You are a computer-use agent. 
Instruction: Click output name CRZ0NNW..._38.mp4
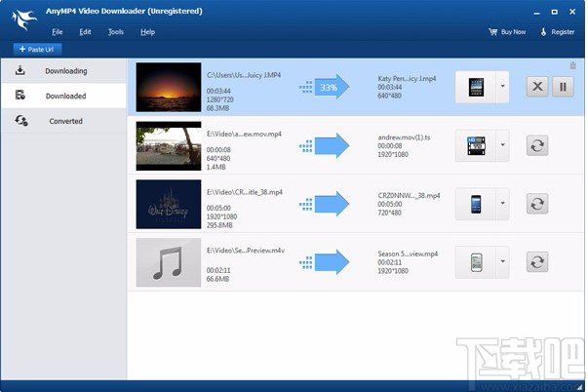tap(409, 195)
